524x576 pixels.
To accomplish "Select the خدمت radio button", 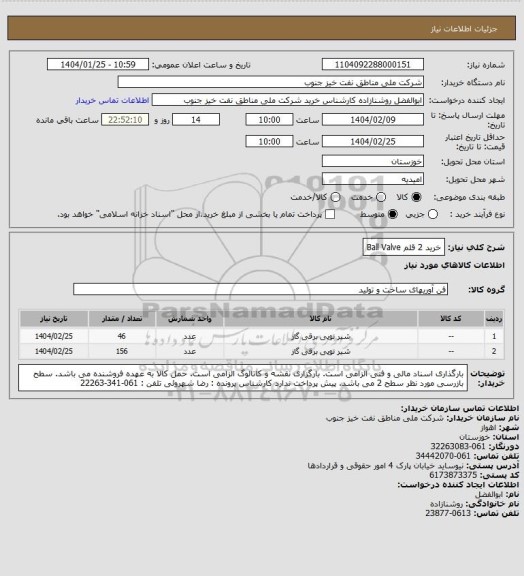I will coord(381,197).
